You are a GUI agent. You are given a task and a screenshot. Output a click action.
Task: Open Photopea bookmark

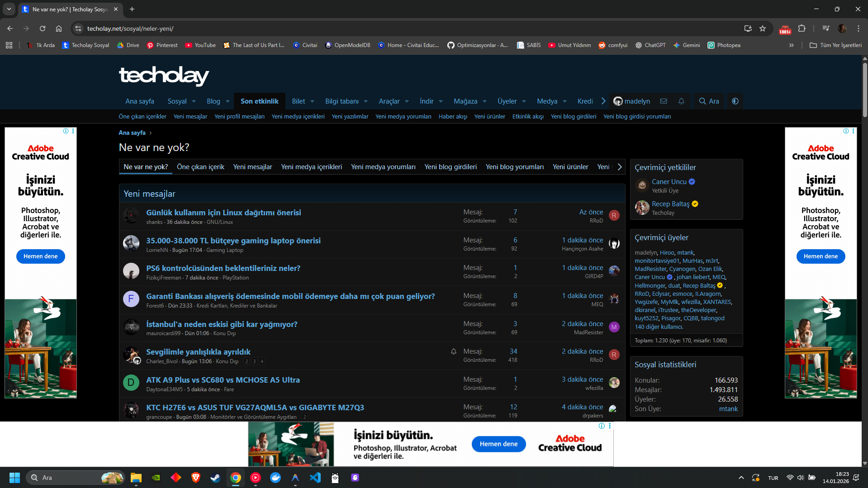(724, 45)
